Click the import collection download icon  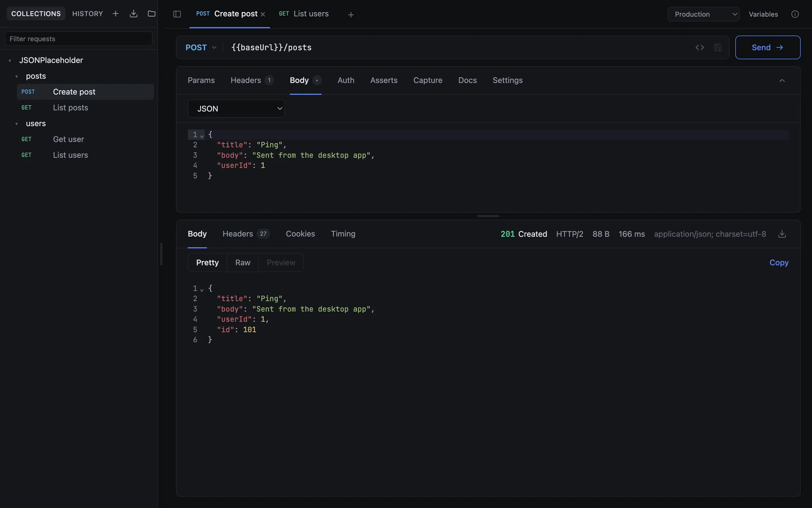click(x=134, y=14)
